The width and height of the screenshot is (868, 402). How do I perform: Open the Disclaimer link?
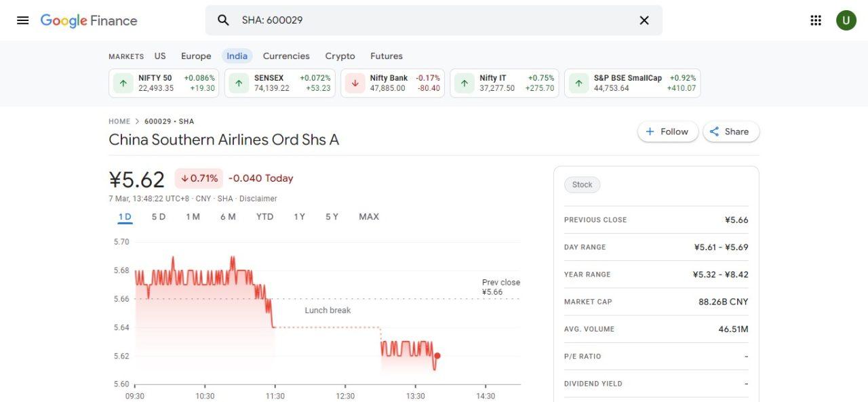point(258,199)
